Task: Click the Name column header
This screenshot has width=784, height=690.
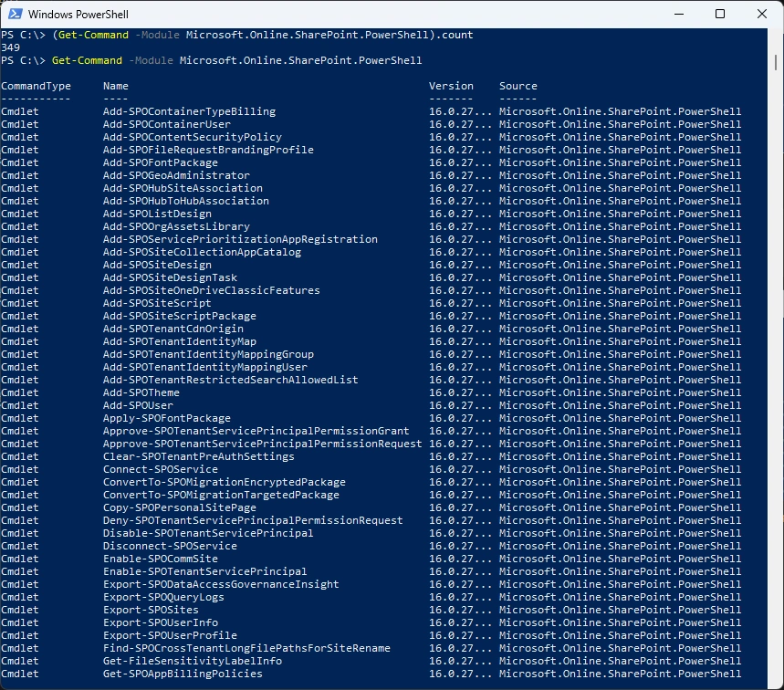Action: click(x=116, y=86)
